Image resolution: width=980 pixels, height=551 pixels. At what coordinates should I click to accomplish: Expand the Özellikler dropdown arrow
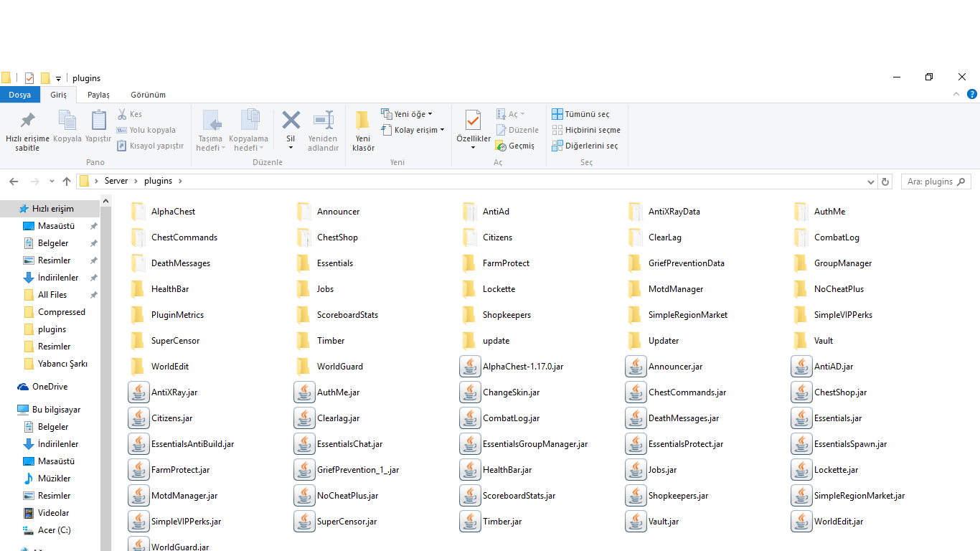pos(473,148)
